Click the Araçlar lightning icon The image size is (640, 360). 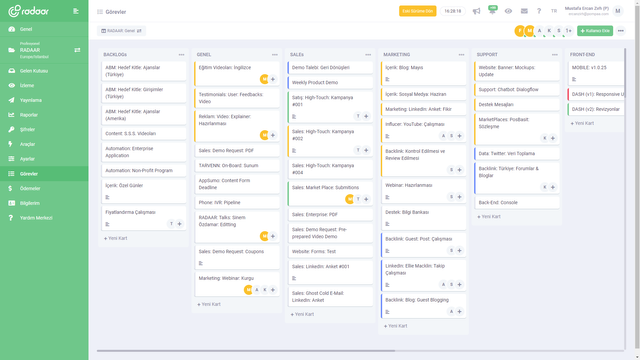tap(11, 144)
